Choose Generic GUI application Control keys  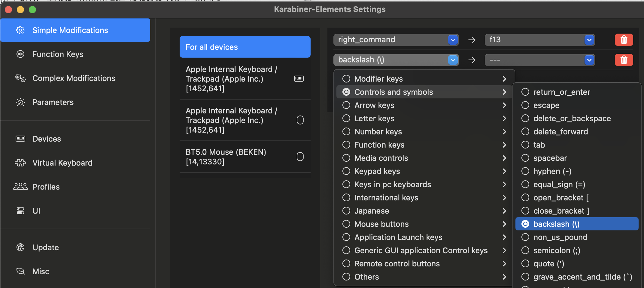pos(424,250)
